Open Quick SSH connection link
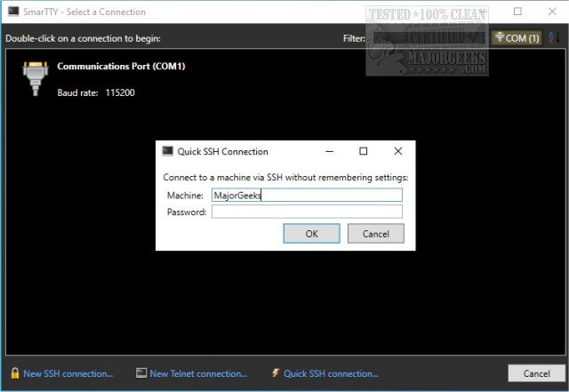This screenshot has height=392, width=569. point(331,373)
